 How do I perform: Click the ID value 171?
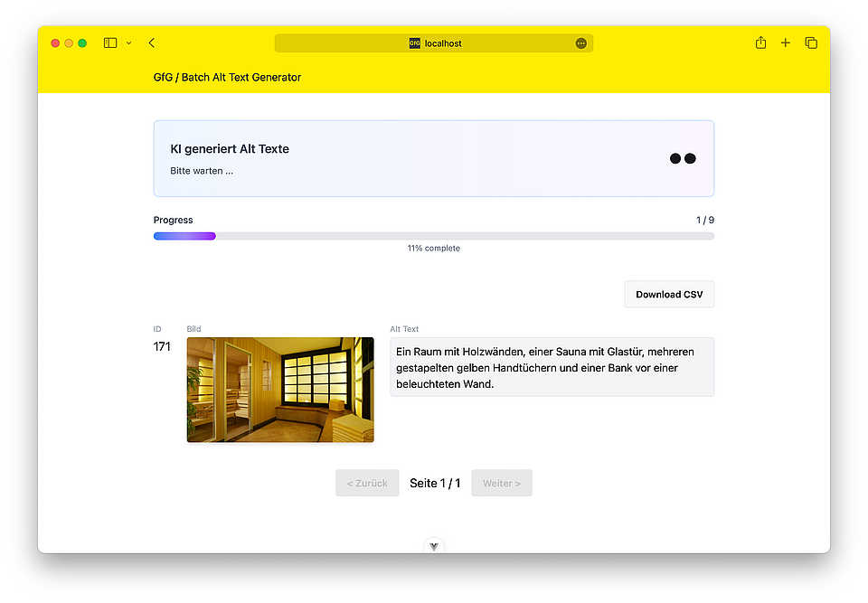[162, 346]
